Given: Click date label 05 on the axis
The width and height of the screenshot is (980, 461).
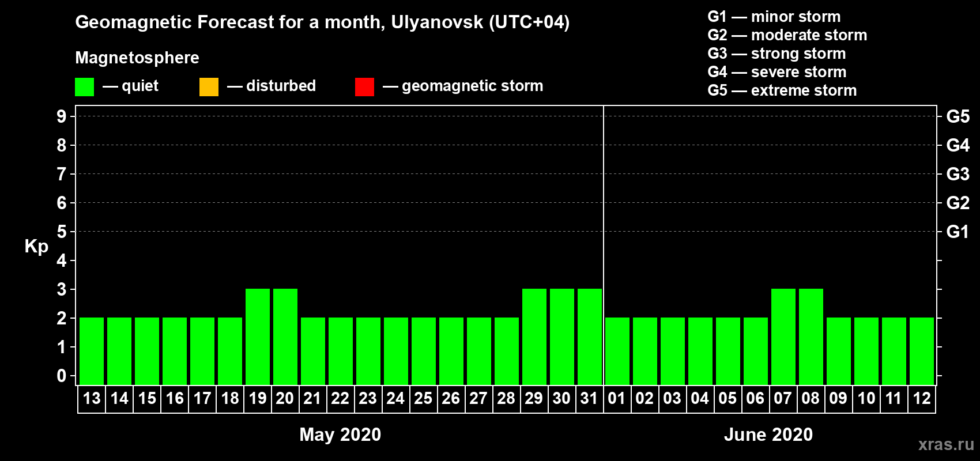Looking at the screenshot, I should click(728, 399).
